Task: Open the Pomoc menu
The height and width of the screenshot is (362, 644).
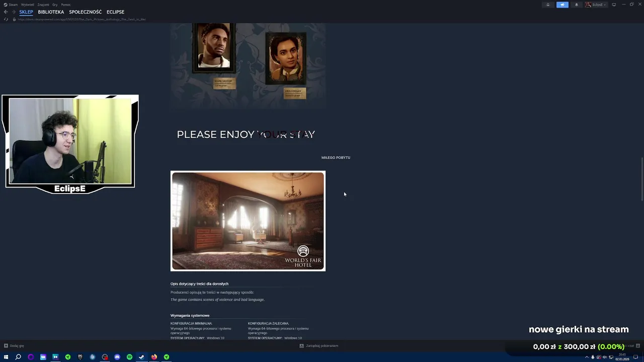Action: coord(66,5)
